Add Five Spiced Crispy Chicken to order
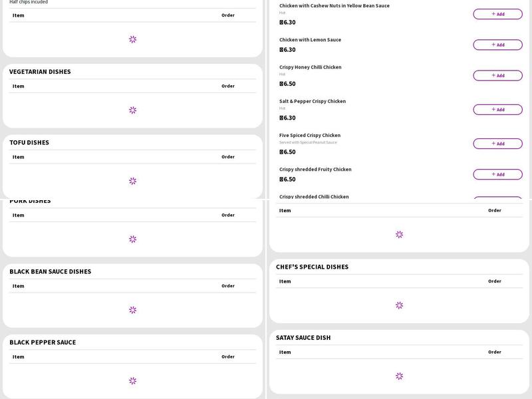The height and width of the screenshot is (399, 532). coord(497,144)
